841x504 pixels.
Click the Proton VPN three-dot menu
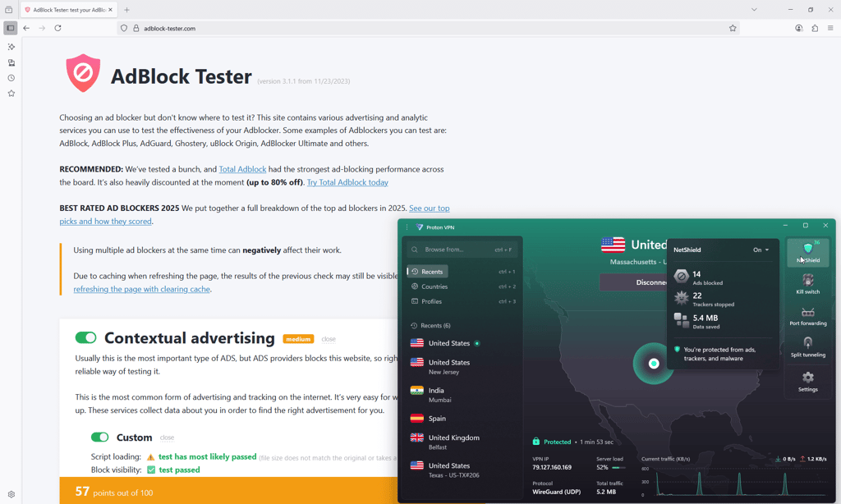coord(407,227)
